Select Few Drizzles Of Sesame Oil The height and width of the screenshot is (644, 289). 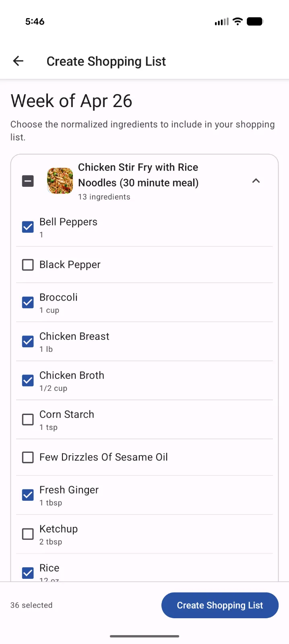27,457
